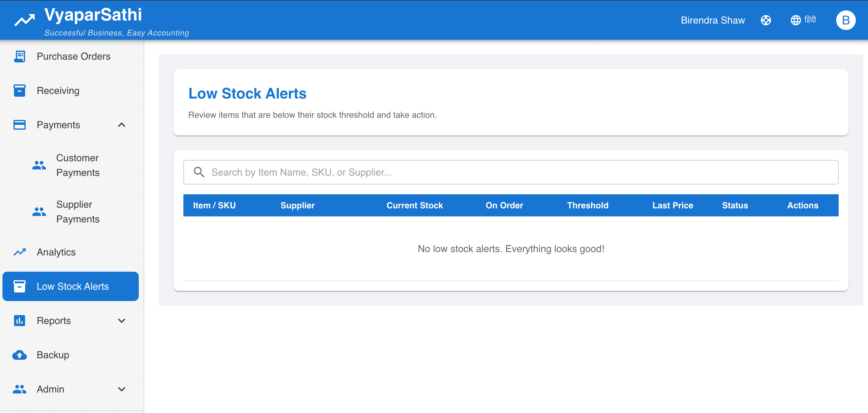Expand the Admin section chevron
Viewport: 868px width, 413px height.
tap(122, 389)
